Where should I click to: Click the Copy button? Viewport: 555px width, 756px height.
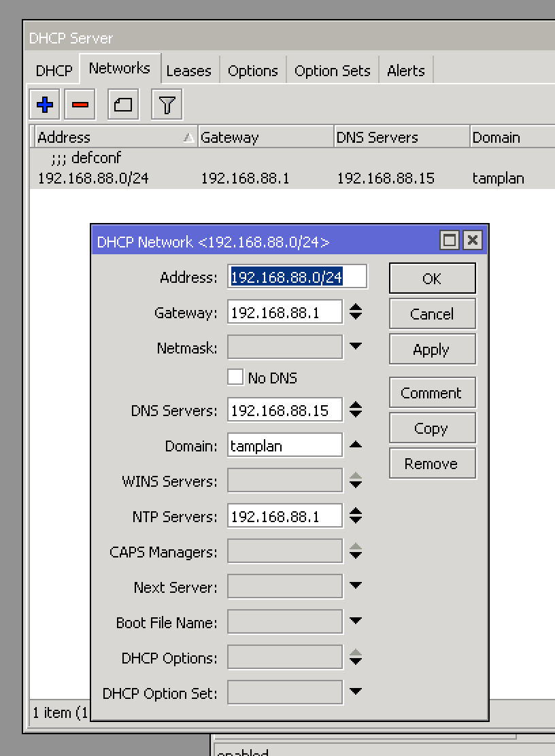(433, 428)
